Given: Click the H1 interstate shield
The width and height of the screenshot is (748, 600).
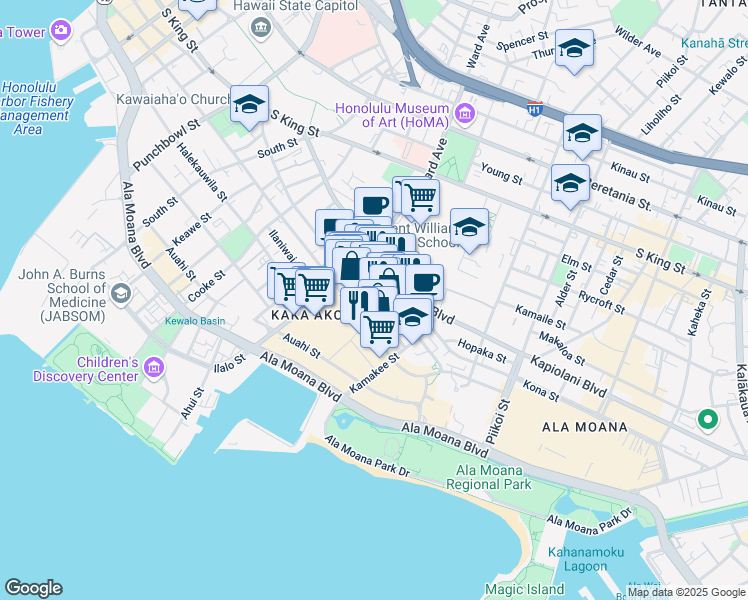Looking at the screenshot, I should (x=535, y=109).
